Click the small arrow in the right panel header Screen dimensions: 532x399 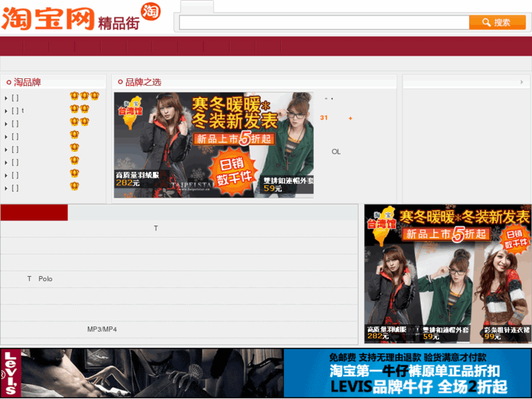tap(522, 82)
